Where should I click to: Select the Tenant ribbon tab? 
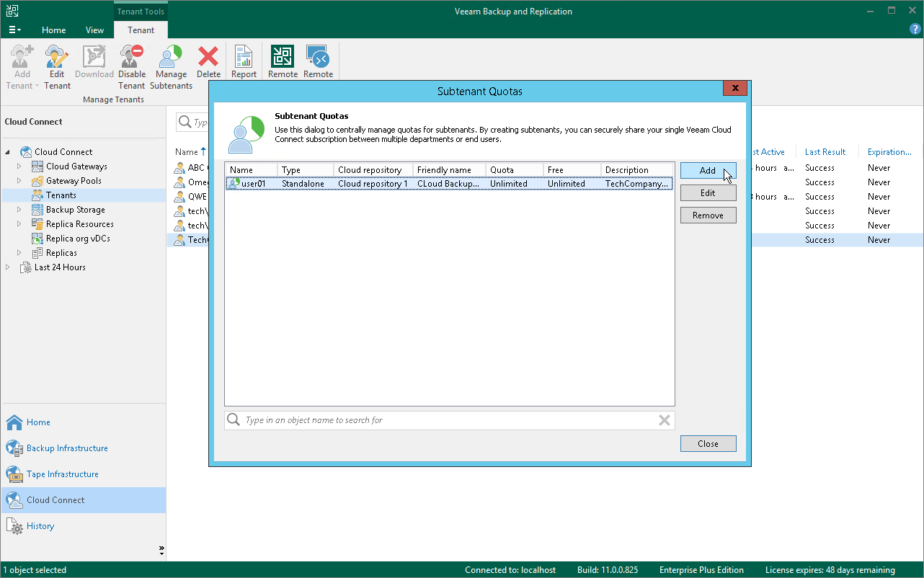pyautogui.click(x=141, y=30)
